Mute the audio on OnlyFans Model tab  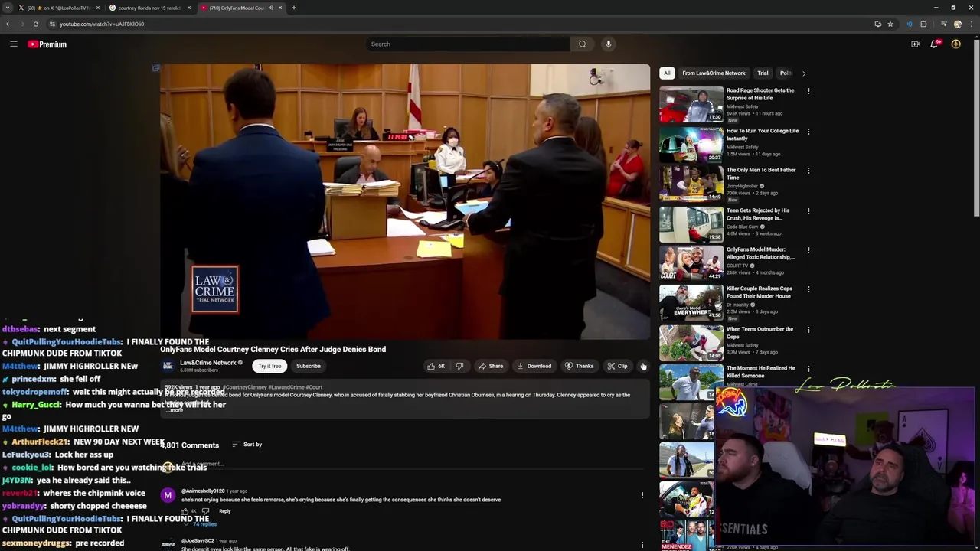click(270, 8)
